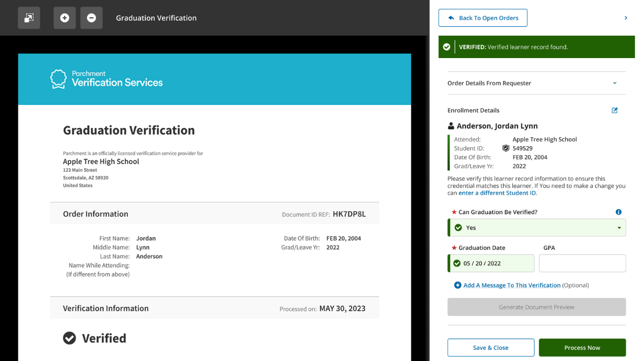
Task: Click the First Name value Jordan
Action: click(146, 239)
